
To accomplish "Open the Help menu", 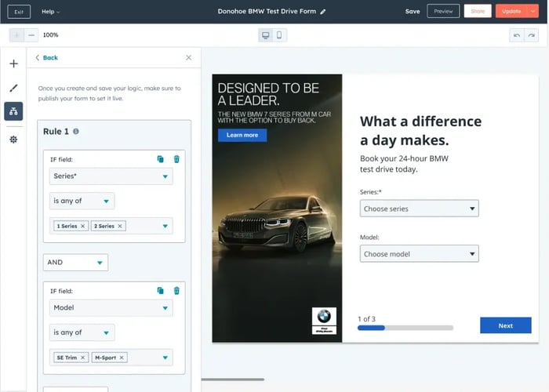I will click(51, 12).
